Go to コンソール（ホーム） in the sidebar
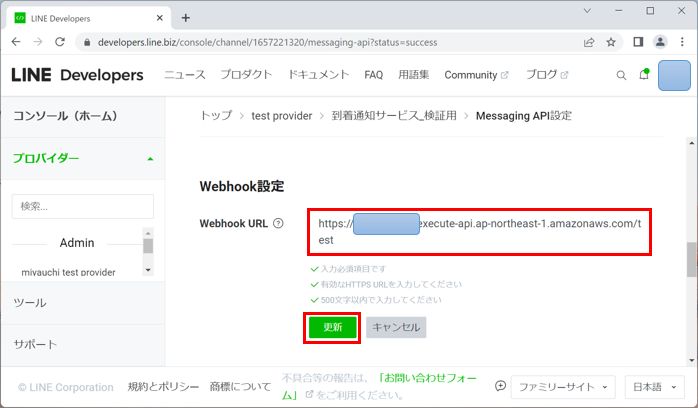Image resolution: width=698 pixels, height=408 pixels. (x=65, y=116)
